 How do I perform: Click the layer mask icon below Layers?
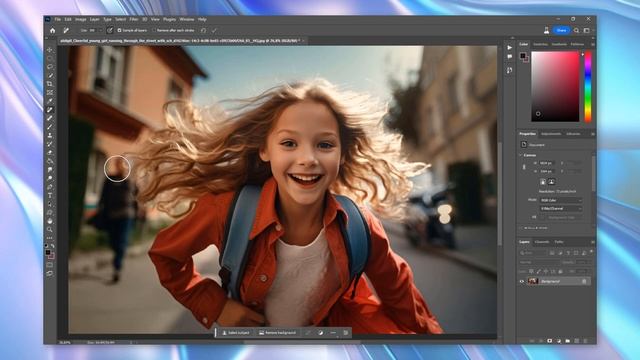coord(550,341)
